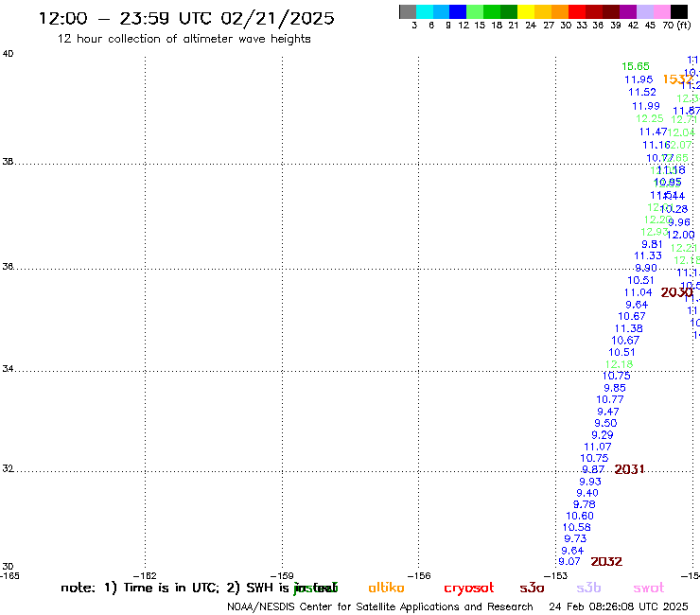Click the 9.93 wave height value
Viewport: 700px width, 615px height.
tap(589, 482)
